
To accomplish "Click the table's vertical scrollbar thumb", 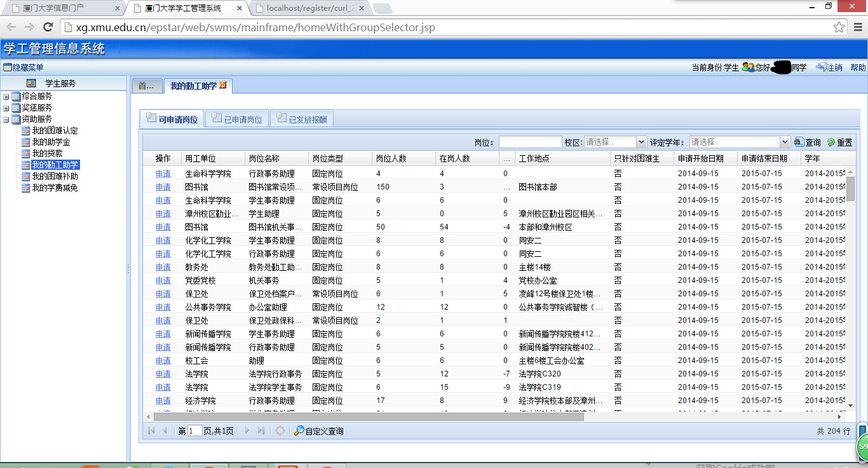I will click(x=850, y=188).
